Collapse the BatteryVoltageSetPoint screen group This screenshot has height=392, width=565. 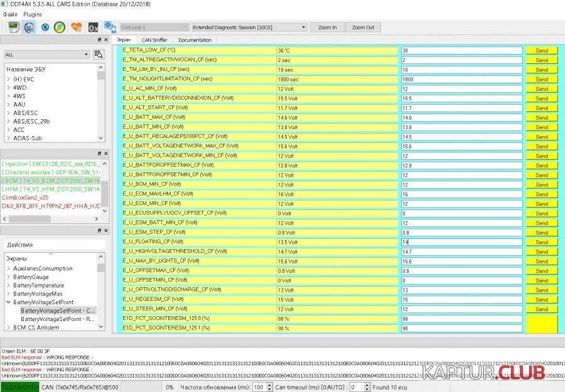[9, 302]
